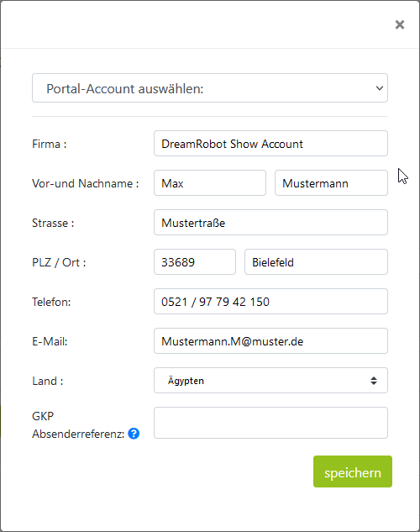Image resolution: width=420 pixels, height=532 pixels.
Task: Focus the Telefon input field
Action: pyautogui.click(x=270, y=301)
